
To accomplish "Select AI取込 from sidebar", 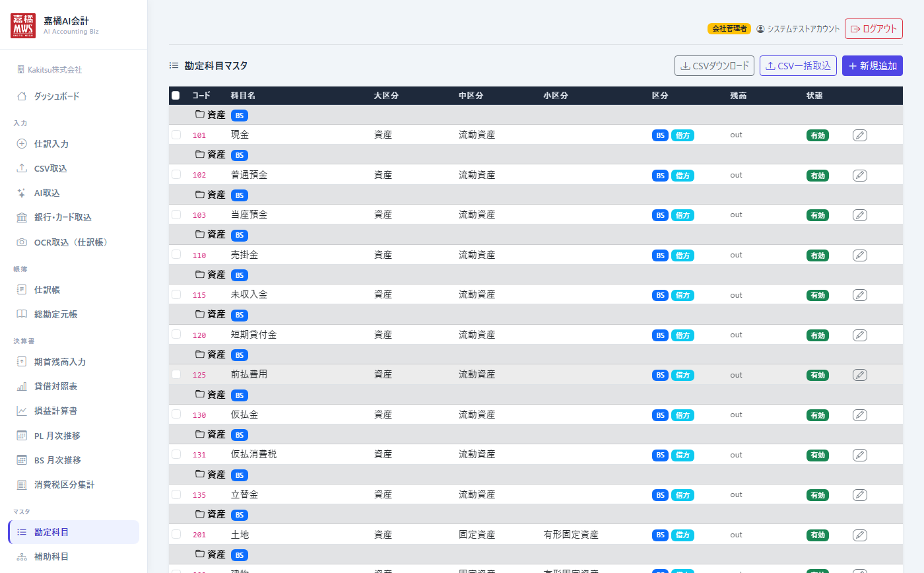I will 73,193.
